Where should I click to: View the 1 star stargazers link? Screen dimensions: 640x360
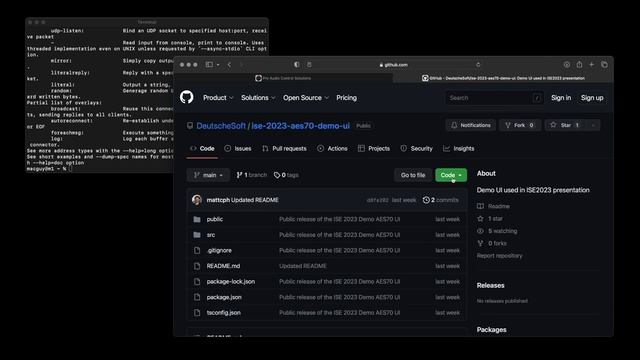click(x=490, y=219)
